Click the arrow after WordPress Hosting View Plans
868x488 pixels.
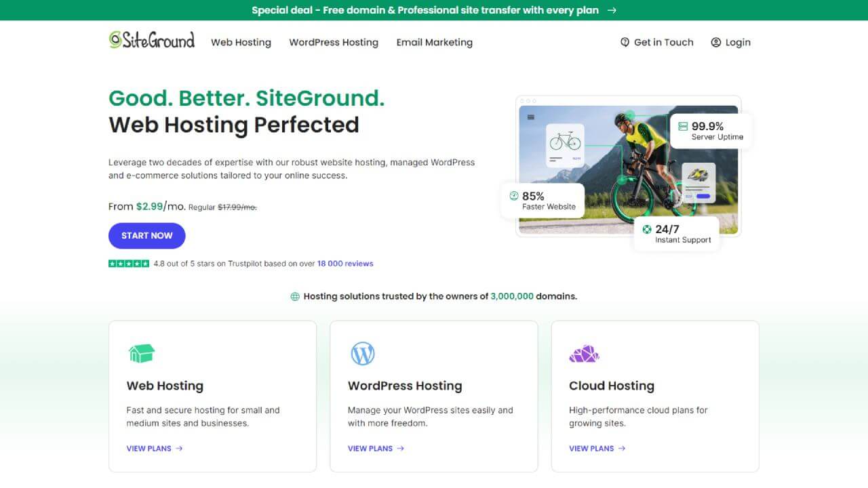click(401, 449)
